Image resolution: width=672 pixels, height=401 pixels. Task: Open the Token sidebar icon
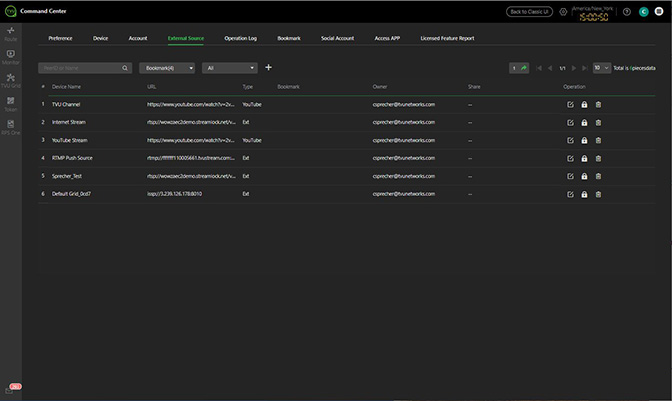pyautogui.click(x=11, y=104)
